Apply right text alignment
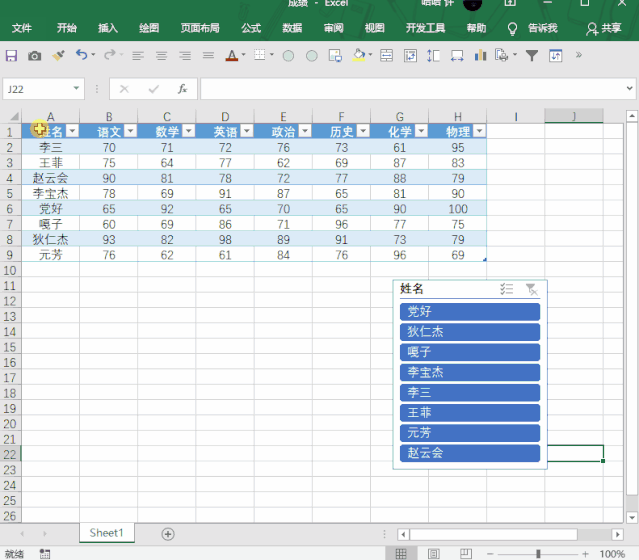Viewport: 639px width, 560px height. tap(185, 55)
